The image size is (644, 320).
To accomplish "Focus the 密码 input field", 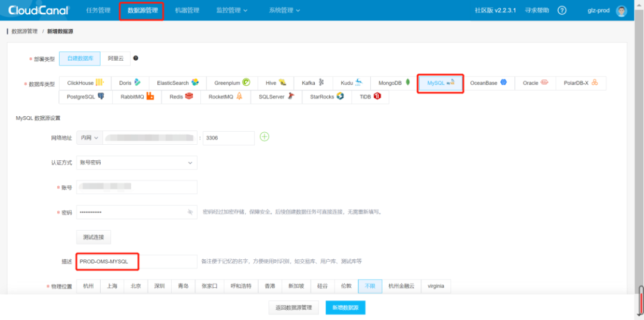I will (x=137, y=212).
